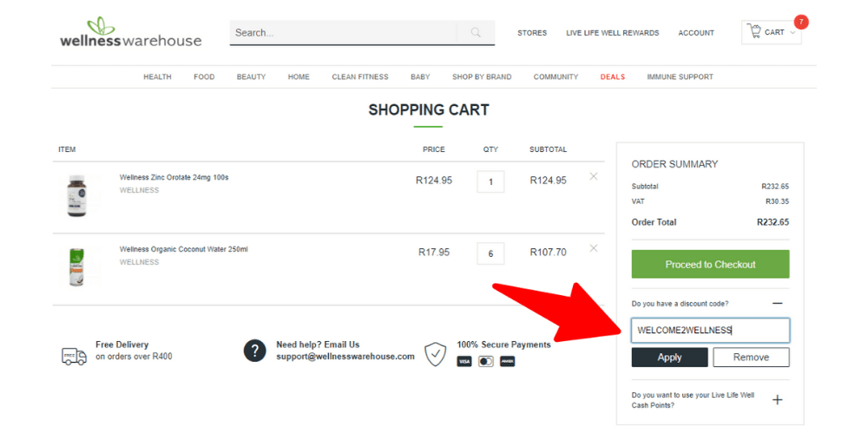Click Proceed to Checkout button
868x434 pixels.
tap(710, 264)
